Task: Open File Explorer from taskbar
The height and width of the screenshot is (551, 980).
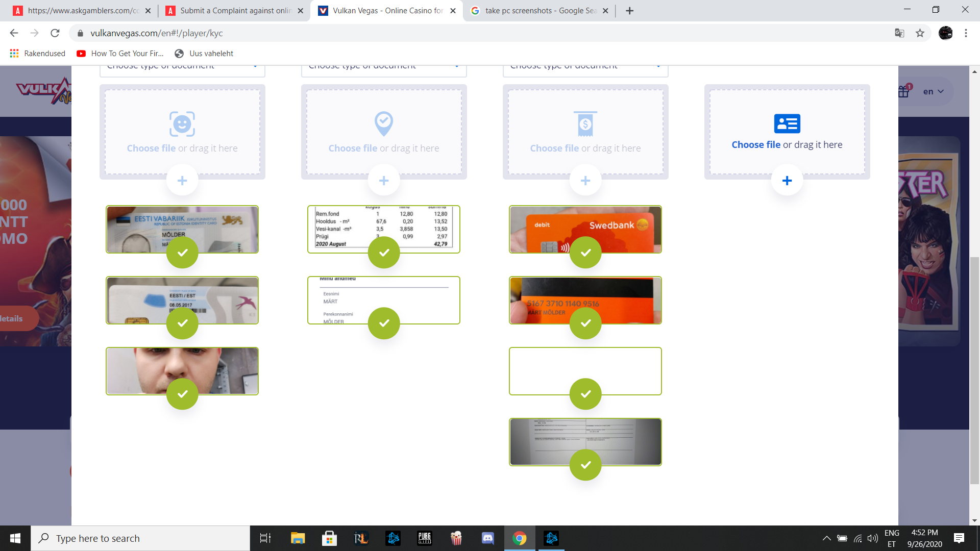Action: coord(298,538)
